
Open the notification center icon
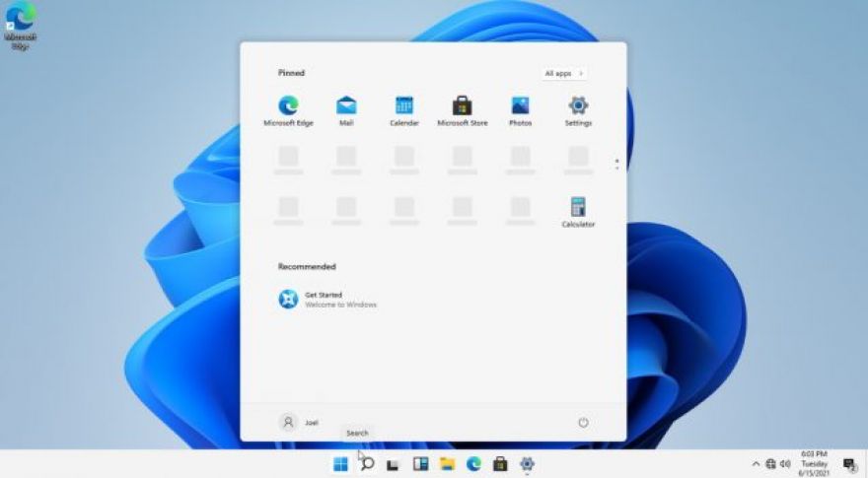(x=849, y=464)
